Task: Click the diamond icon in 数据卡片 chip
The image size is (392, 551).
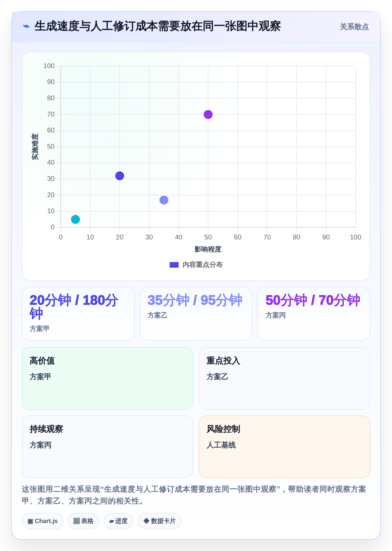Action: 146,521
